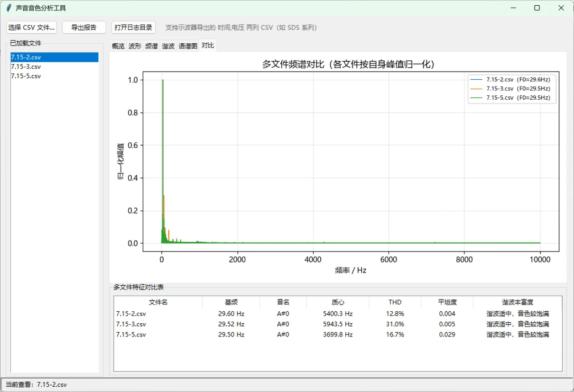The image size is (574, 392).
Task: Click flatness value 0.029
Action: pyautogui.click(x=447, y=335)
